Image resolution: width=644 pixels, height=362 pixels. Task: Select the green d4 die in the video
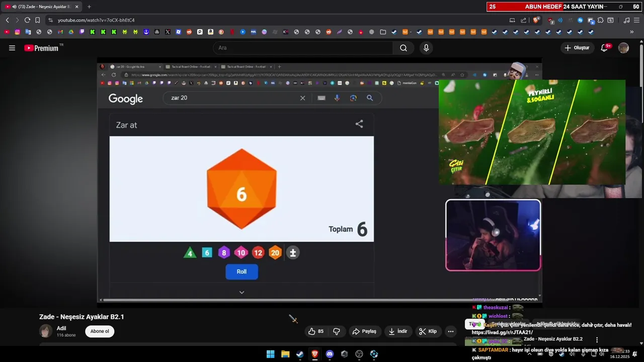click(x=190, y=253)
